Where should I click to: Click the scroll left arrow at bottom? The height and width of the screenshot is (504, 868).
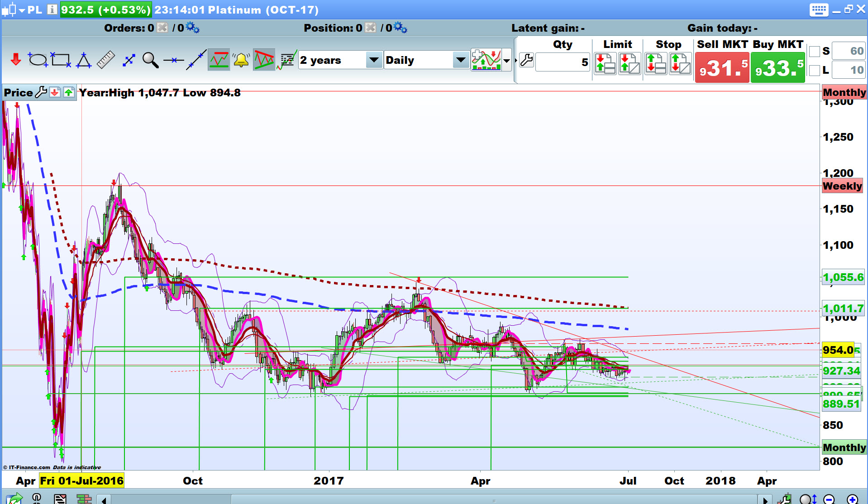(105, 500)
